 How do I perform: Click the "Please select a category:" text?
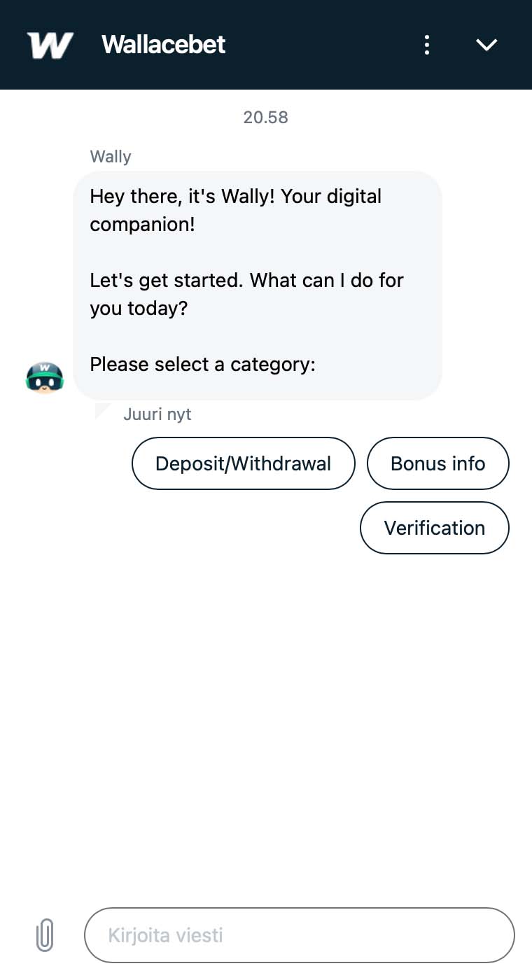point(202,364)
